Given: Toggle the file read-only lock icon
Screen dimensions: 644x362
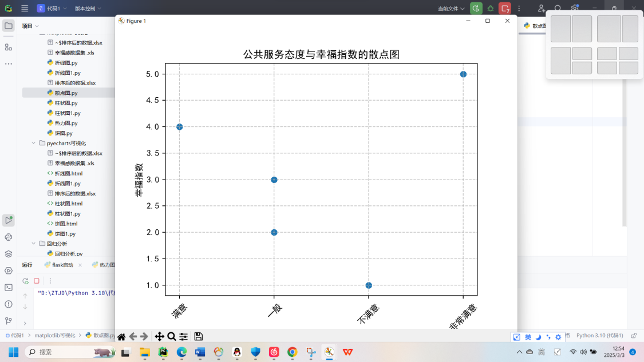Looking at the screenshot, I should [x=634, y=336].
